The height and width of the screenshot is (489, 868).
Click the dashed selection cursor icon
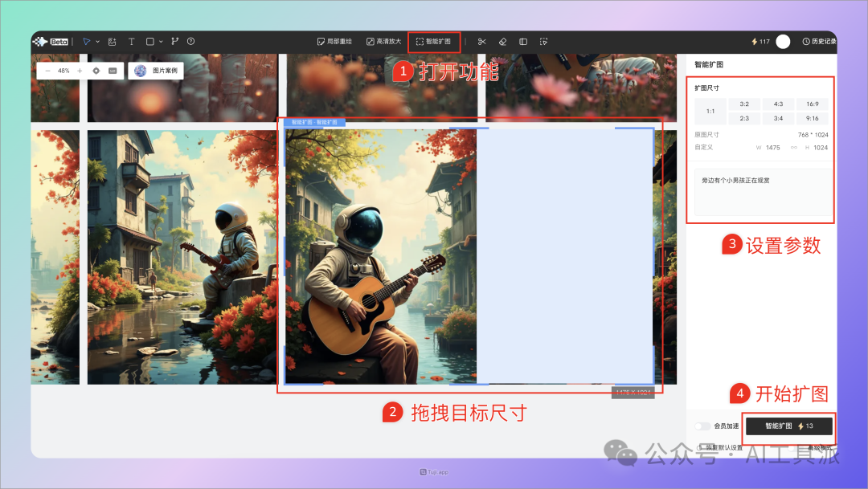point(543,42)
